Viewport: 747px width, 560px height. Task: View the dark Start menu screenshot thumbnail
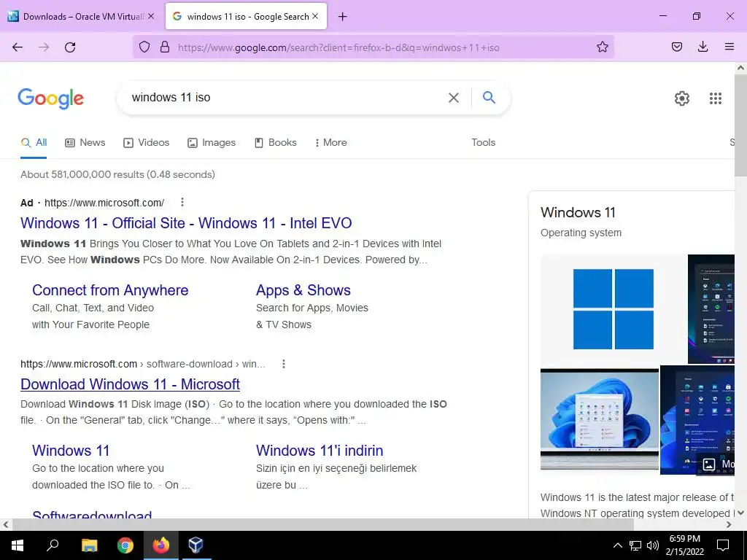(711, 309)
